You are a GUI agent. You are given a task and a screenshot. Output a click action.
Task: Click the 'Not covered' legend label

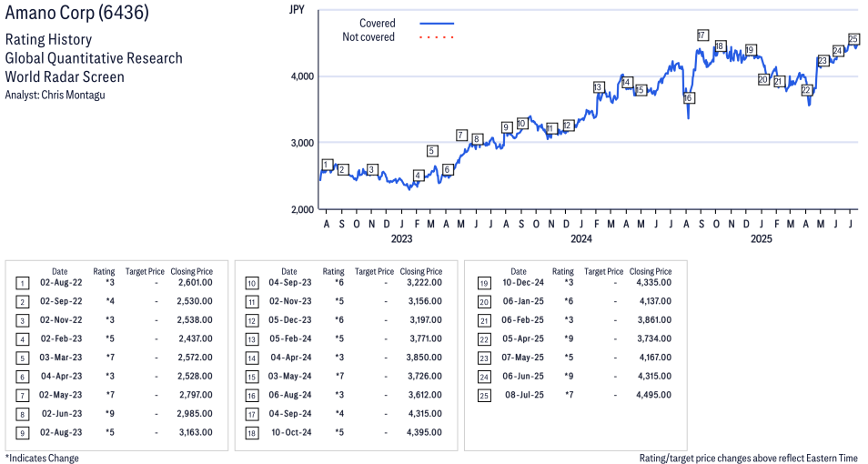[368, 37]
